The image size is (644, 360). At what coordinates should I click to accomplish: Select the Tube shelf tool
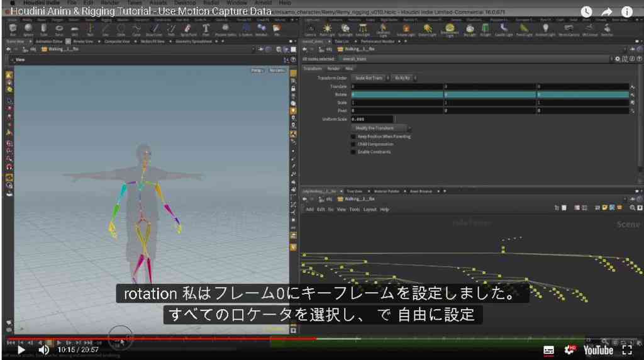[43, 30]
